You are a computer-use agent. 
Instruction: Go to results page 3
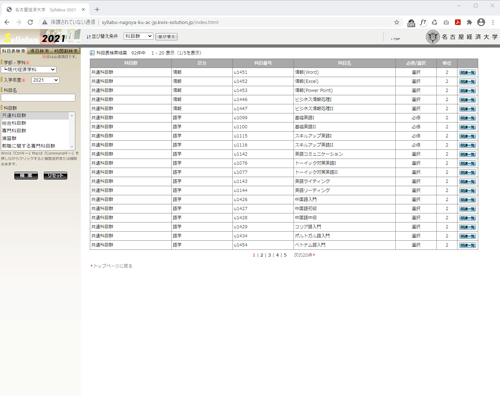269,255
